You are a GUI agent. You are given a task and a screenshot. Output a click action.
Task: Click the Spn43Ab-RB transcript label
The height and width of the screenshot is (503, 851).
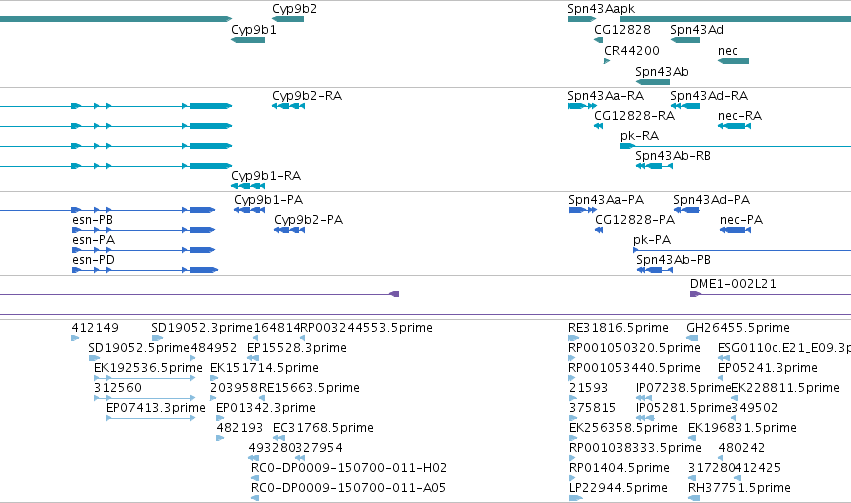pyautogui.click(x=673, y=156)
